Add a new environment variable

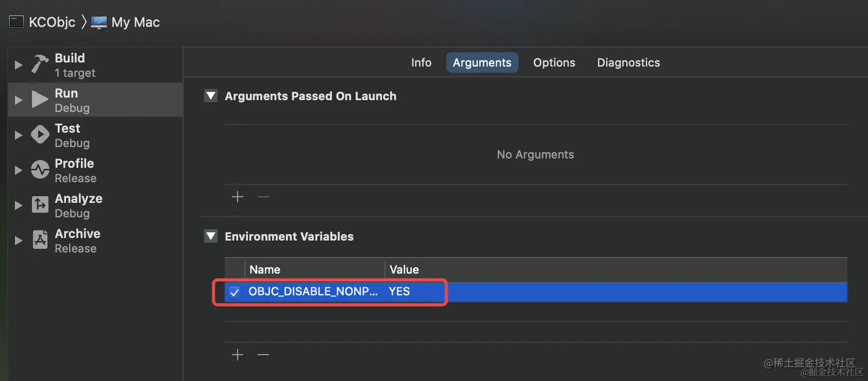pyautogui.click(x=238, y=355)
